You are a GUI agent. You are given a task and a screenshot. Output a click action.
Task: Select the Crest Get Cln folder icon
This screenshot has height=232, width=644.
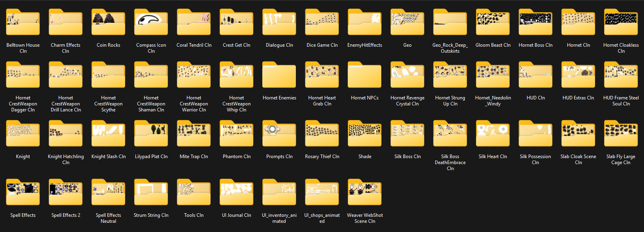coord(236,22)
